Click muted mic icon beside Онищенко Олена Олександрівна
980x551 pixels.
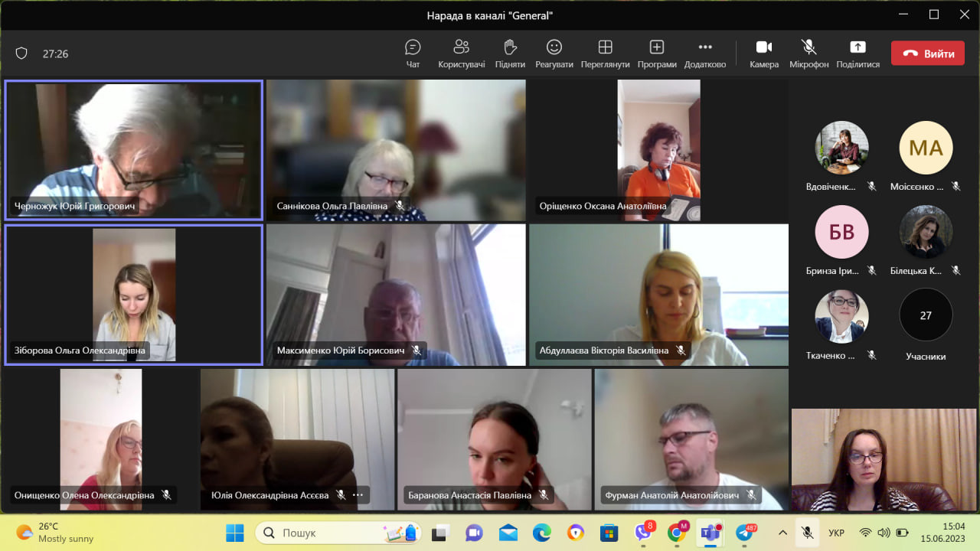(x=166, y=495)
